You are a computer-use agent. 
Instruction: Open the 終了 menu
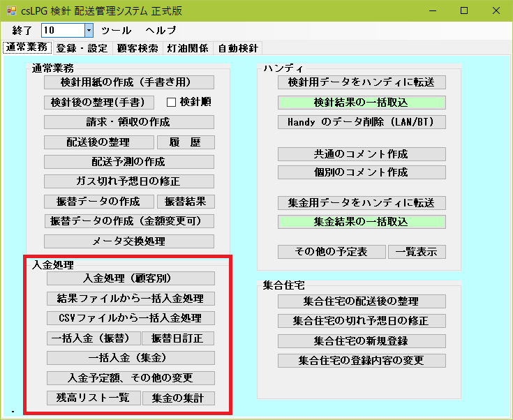point(22,31)
